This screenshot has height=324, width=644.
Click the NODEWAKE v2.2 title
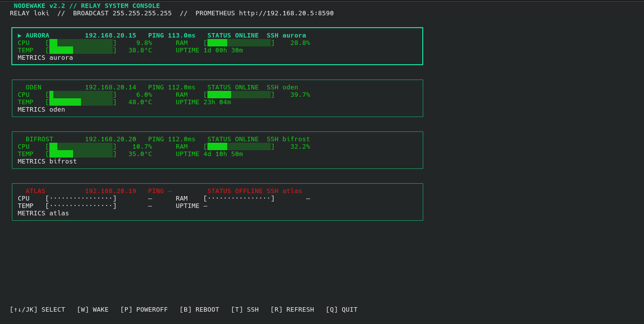[40, 6]
